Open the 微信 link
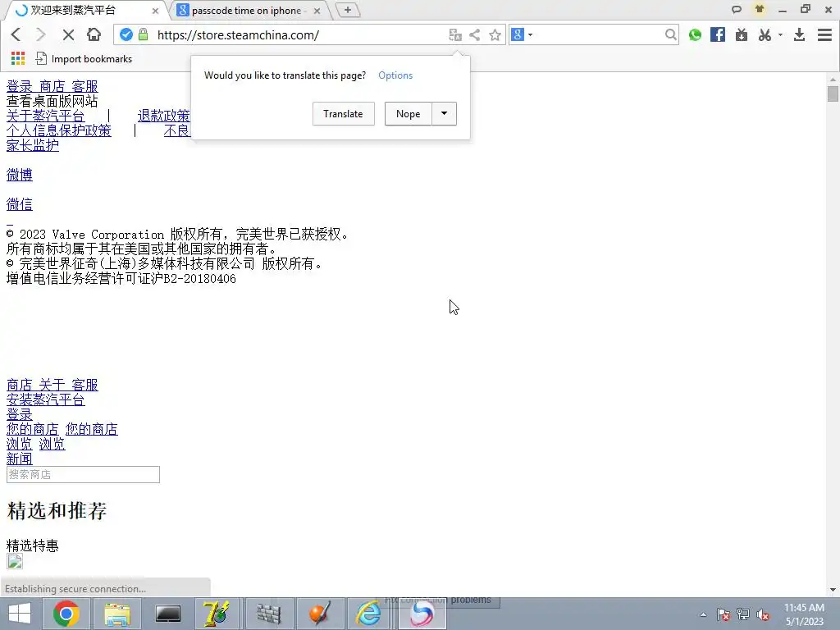The height and width of the screenshot is (630, 840). click(x=20, y=204)
